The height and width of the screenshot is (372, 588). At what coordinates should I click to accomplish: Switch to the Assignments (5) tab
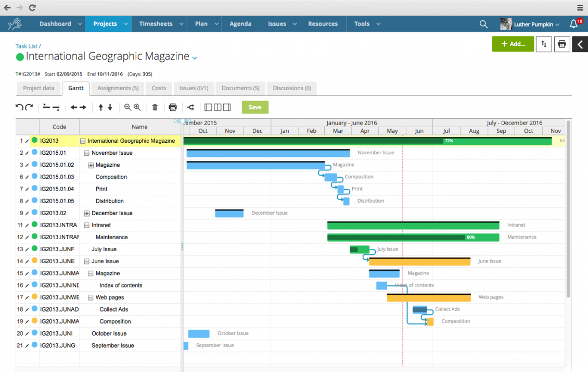pyautogui.click(x=118, y=88)
